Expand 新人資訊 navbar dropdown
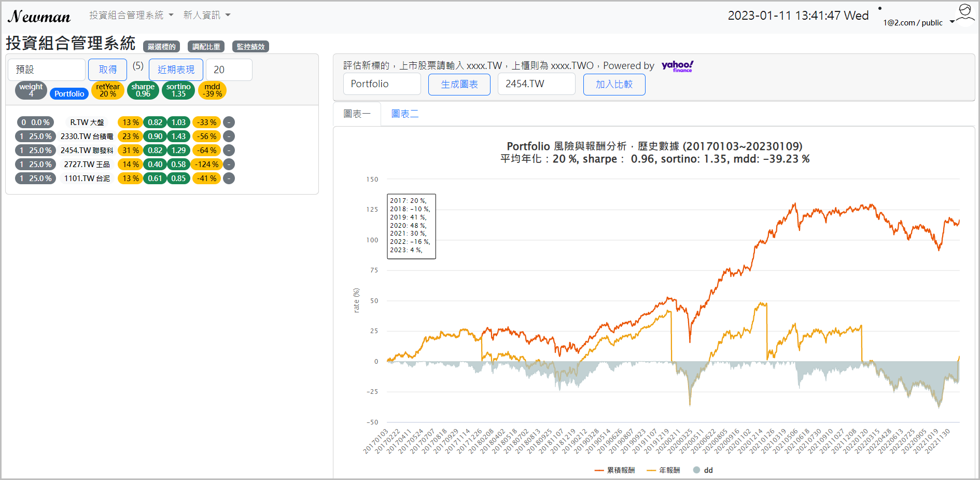 click(x=206, y=15)
